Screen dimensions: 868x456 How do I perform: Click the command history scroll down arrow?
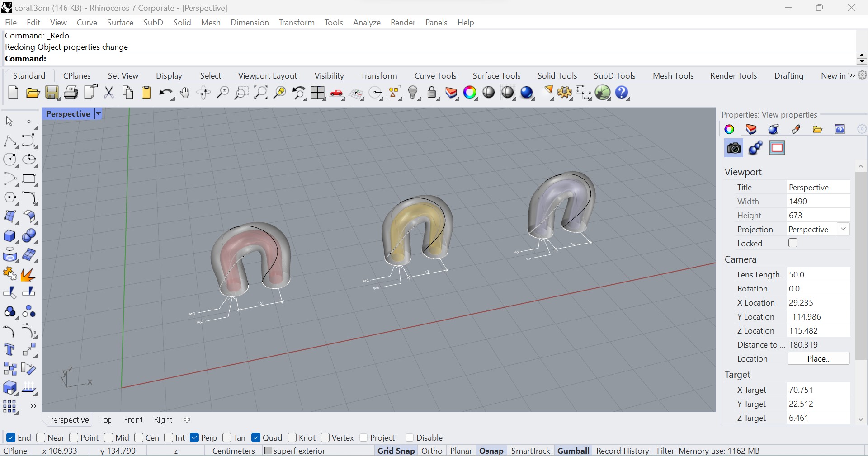(x=861, y=61)
